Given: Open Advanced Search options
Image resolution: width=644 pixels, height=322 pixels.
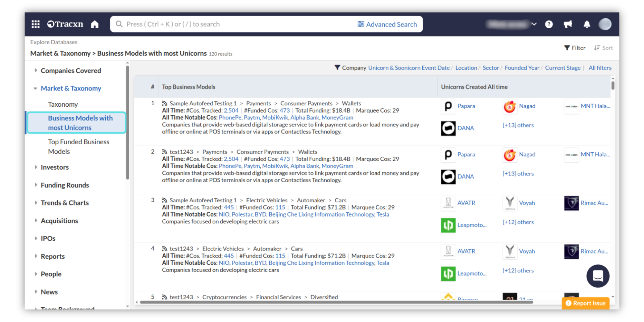Looking at the screenshot, I should point(387,24).
